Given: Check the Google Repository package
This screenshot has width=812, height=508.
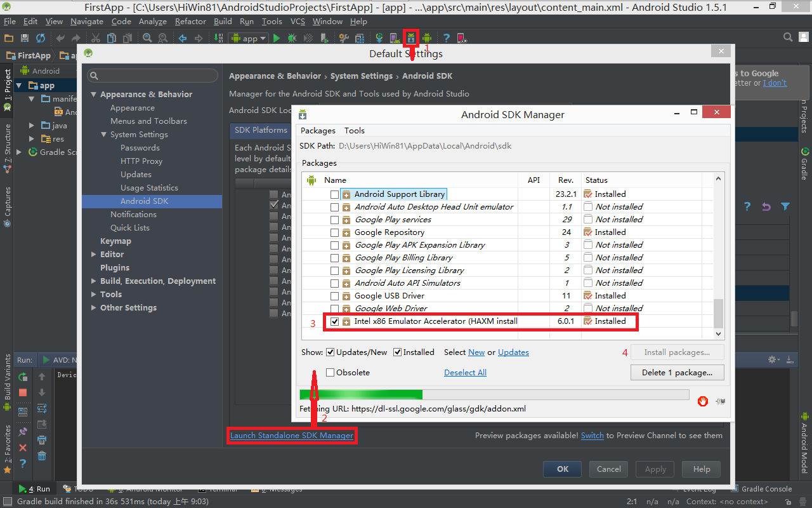Looking at the screenshot, I should (x=334, y=232).
